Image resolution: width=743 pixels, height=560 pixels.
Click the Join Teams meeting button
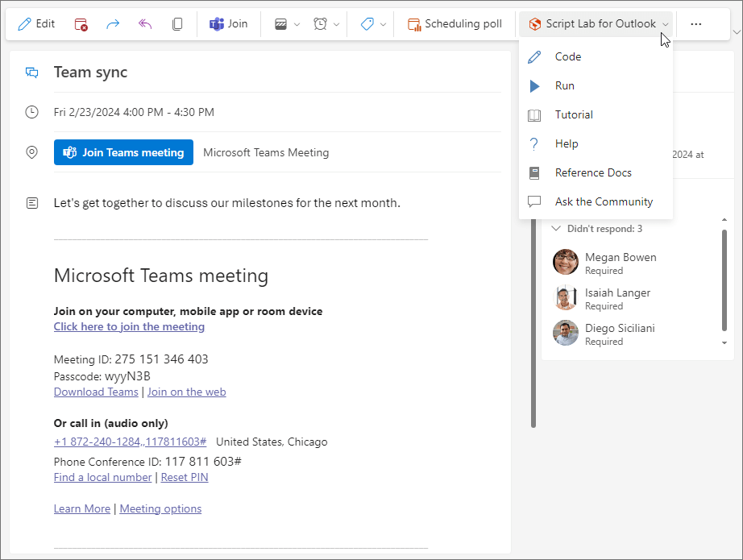point(123,152)
